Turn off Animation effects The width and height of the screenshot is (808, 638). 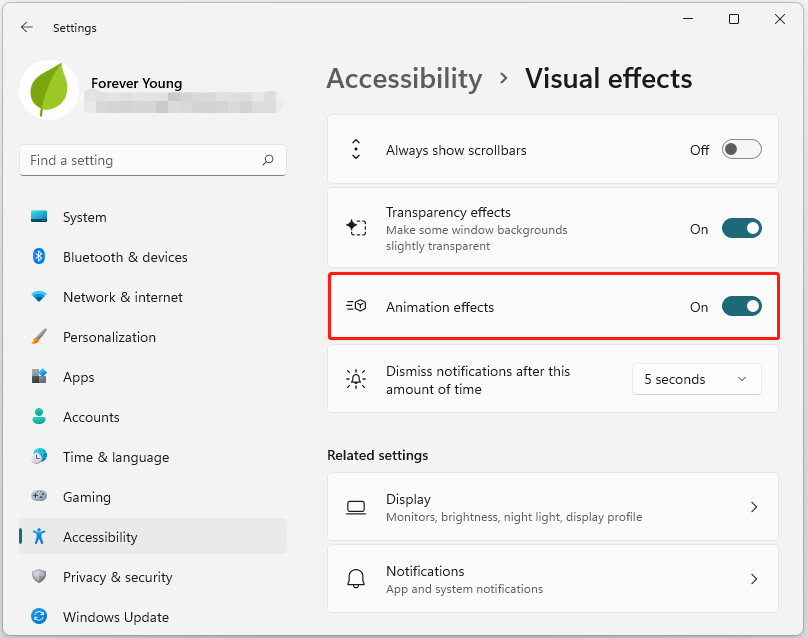[741, 307]
